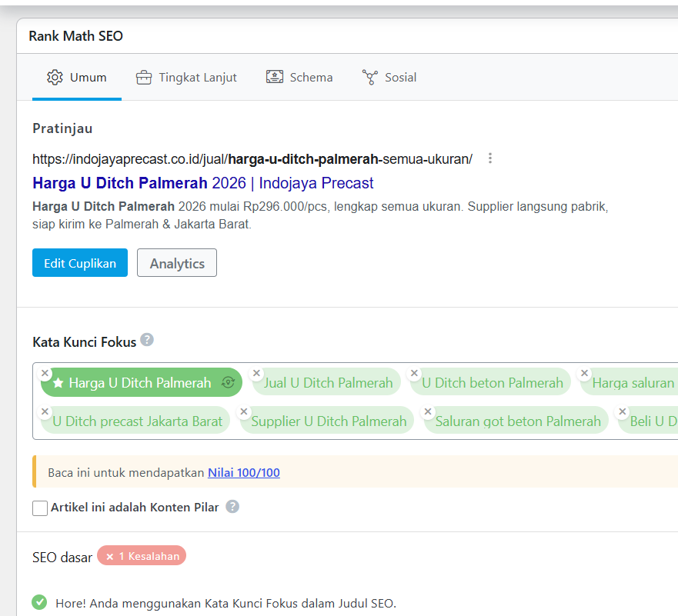
Task: Open the Analytics button
Action: click(177, 263)
